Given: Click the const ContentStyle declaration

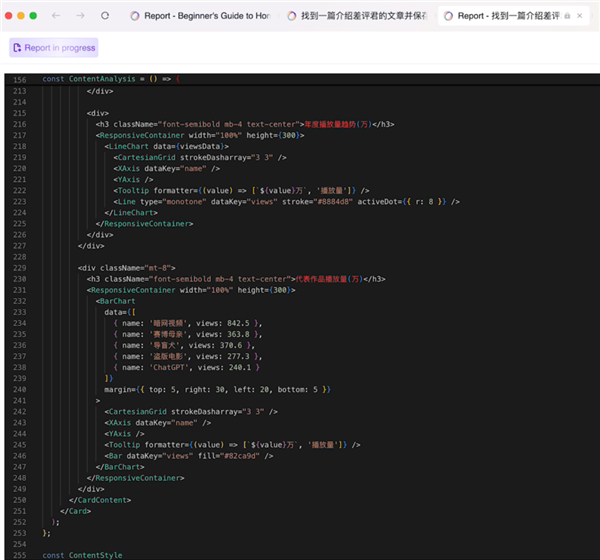Looking at the screenshot, I should click(x=82, y=555).
